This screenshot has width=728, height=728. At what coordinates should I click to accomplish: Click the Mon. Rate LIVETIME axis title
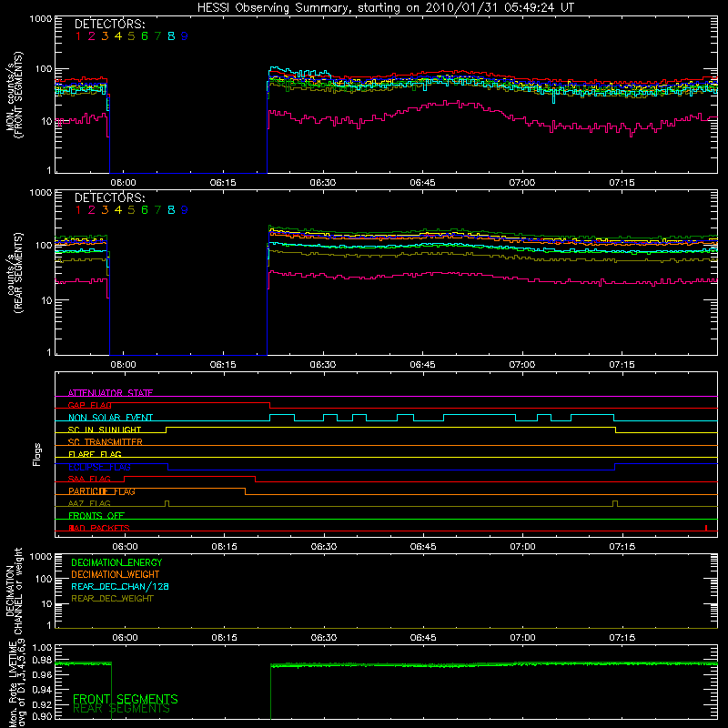click(17, 684)
